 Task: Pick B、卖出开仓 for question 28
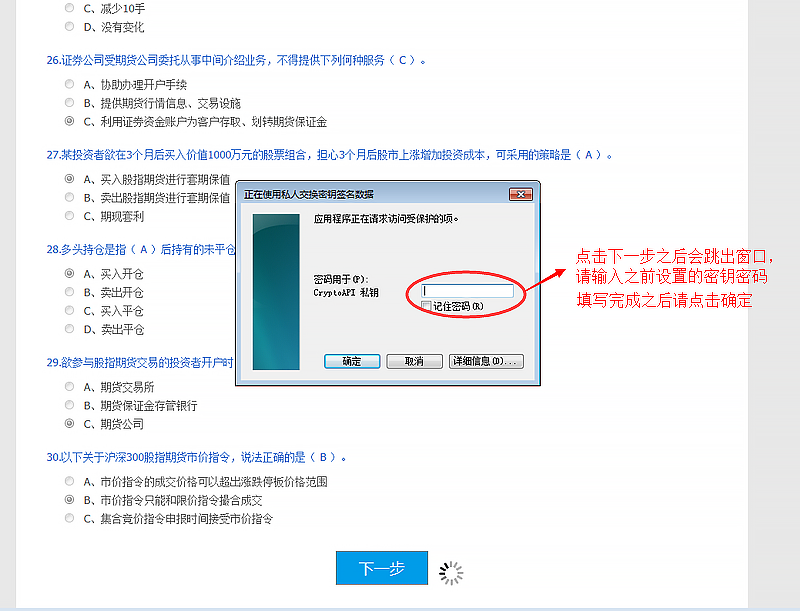coord(69,292)
